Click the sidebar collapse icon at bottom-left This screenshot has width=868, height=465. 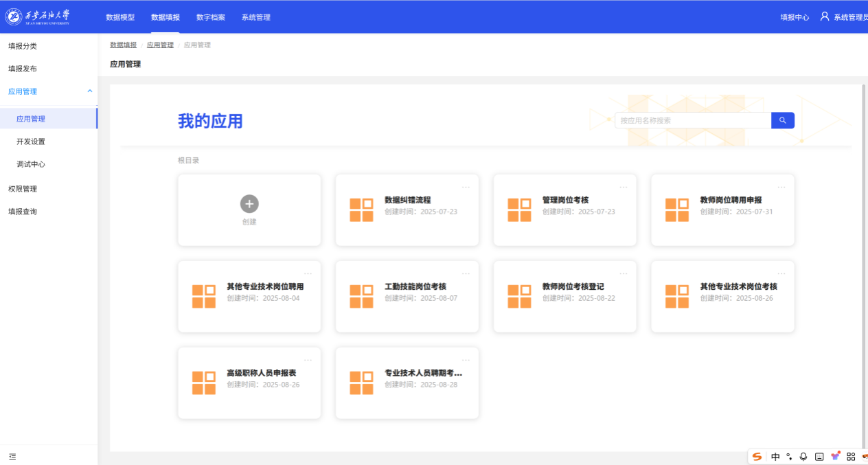click(x=12, y=456)
